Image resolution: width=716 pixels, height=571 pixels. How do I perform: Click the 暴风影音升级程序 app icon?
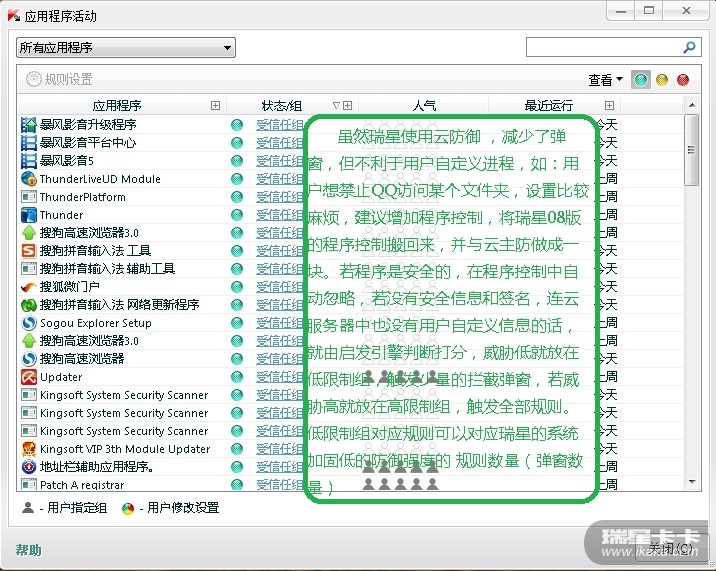(x=28, y=125)
